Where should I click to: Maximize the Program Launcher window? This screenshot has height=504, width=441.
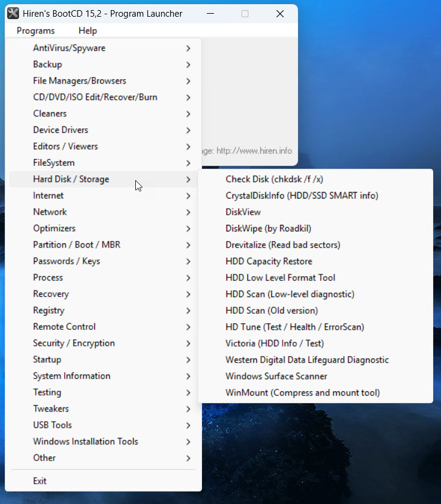245,14
